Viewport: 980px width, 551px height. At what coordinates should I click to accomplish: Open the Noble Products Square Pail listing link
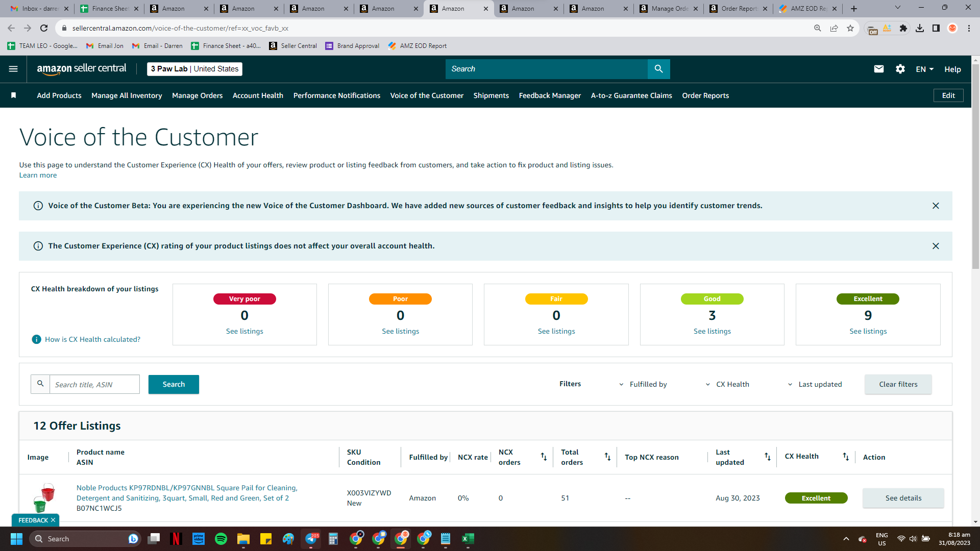coord(187,493)
